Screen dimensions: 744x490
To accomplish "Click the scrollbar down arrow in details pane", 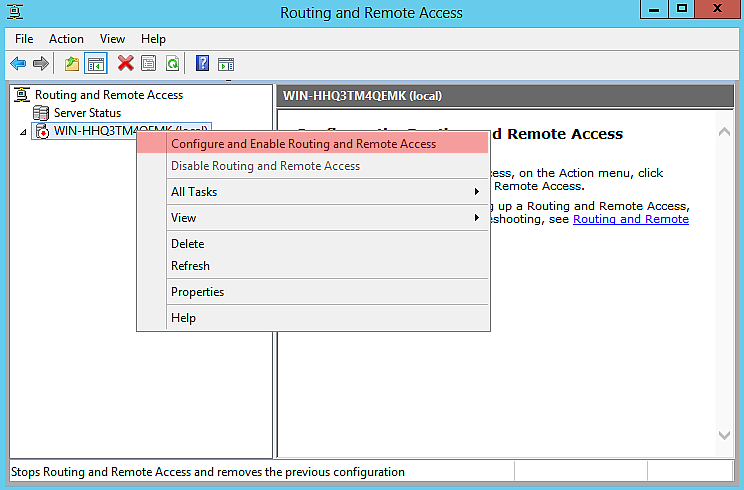I will [x=726, y=435].
